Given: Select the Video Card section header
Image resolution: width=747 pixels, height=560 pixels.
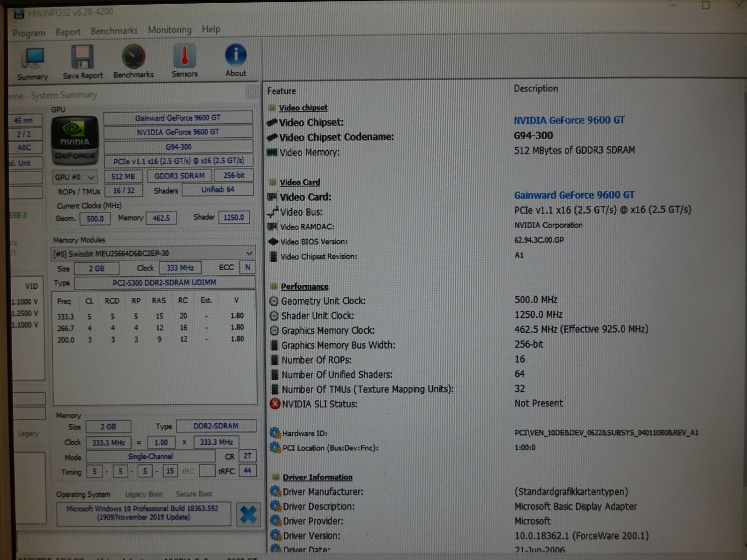Looking at the screenshot, I should (300, 182).
